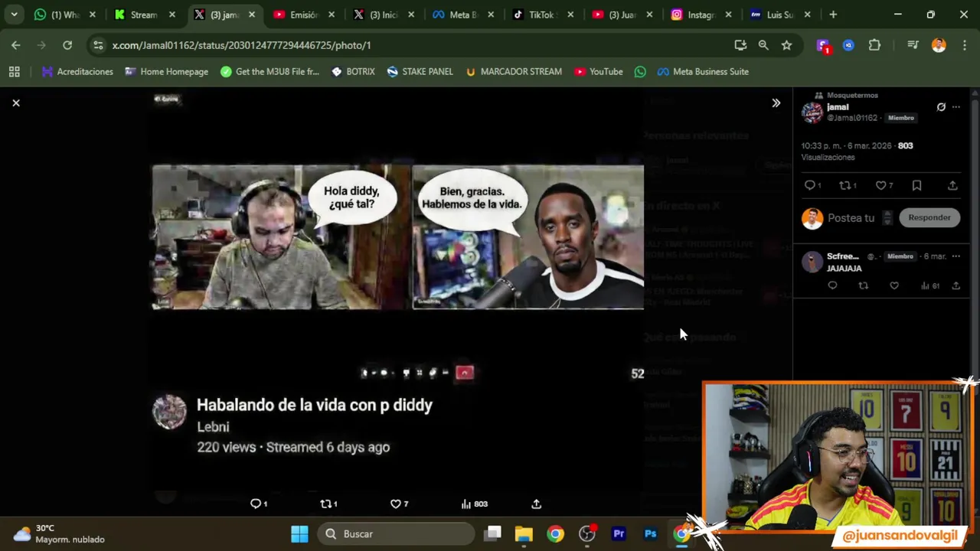Bookmark this page with the star icon
This screenshot has height=551, width=980.
(x=786, y=45)
